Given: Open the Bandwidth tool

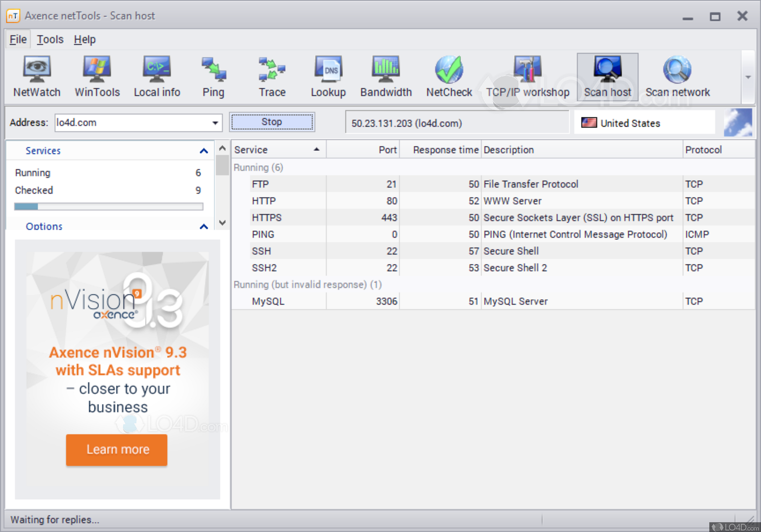Looking at the screenshot, I should click(x=385, y=76).
